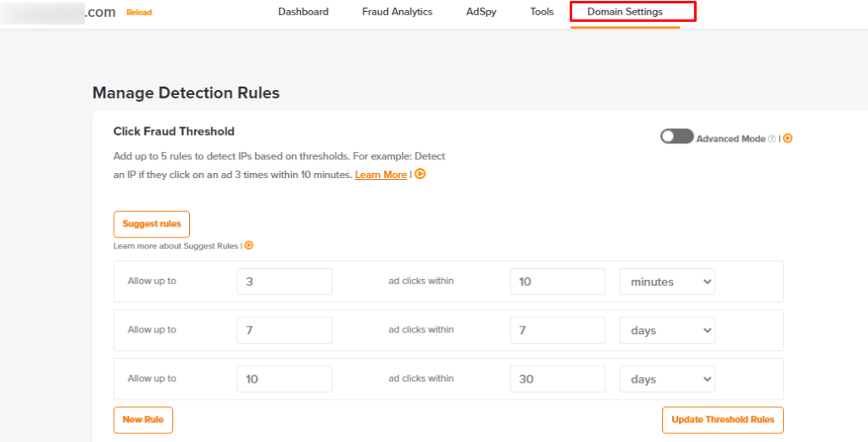Enable the Advanced Mode toggle switch
This screenshot has width=868, height=442.
(x=676, y=137)
